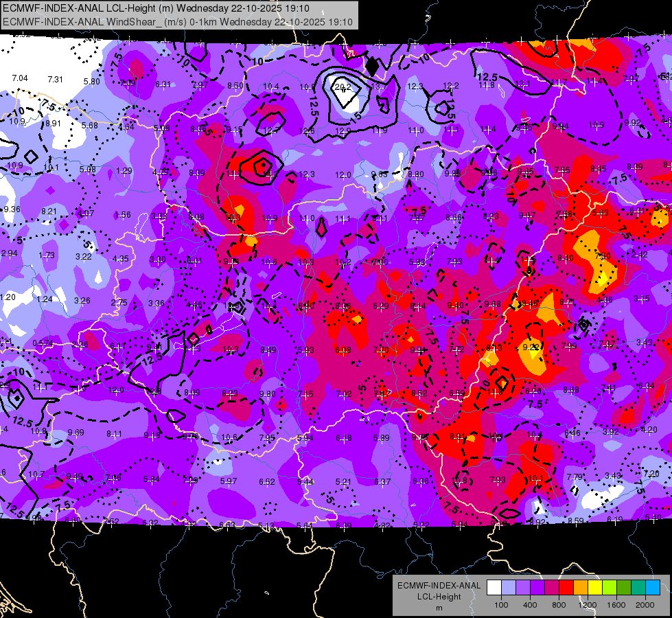Click the 20.2 wind shear value
This screenshot has height=618, width=672.
(343, 87)
